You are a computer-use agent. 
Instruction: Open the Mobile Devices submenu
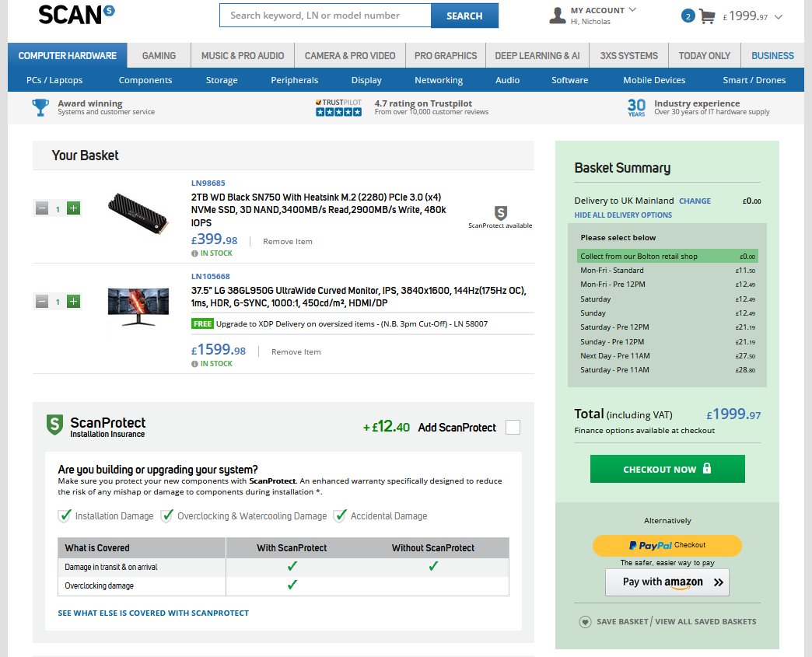point(654,80)
